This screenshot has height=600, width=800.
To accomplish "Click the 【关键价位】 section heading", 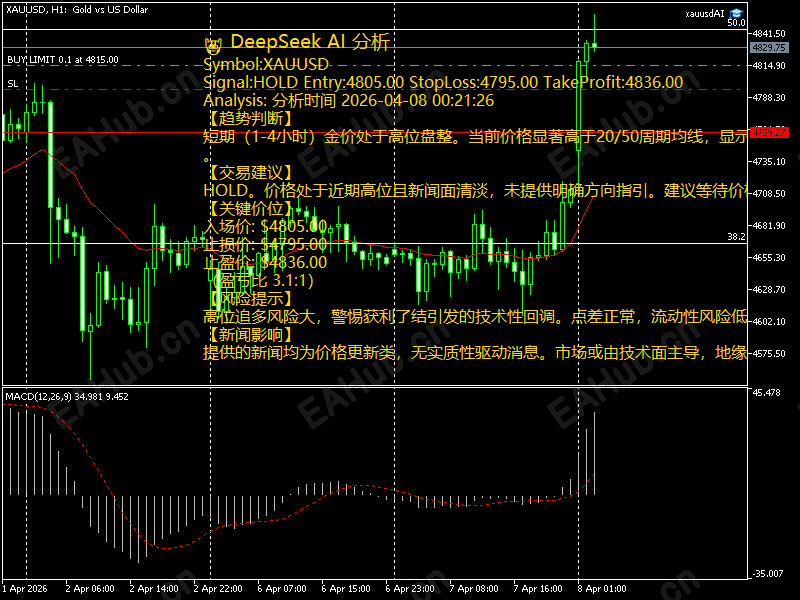I will (251, 208).
